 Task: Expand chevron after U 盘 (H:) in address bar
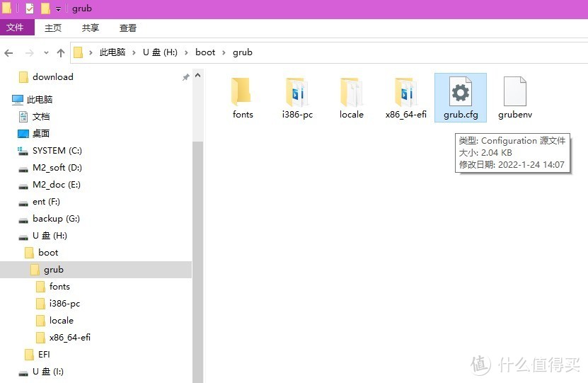point(186,52)
